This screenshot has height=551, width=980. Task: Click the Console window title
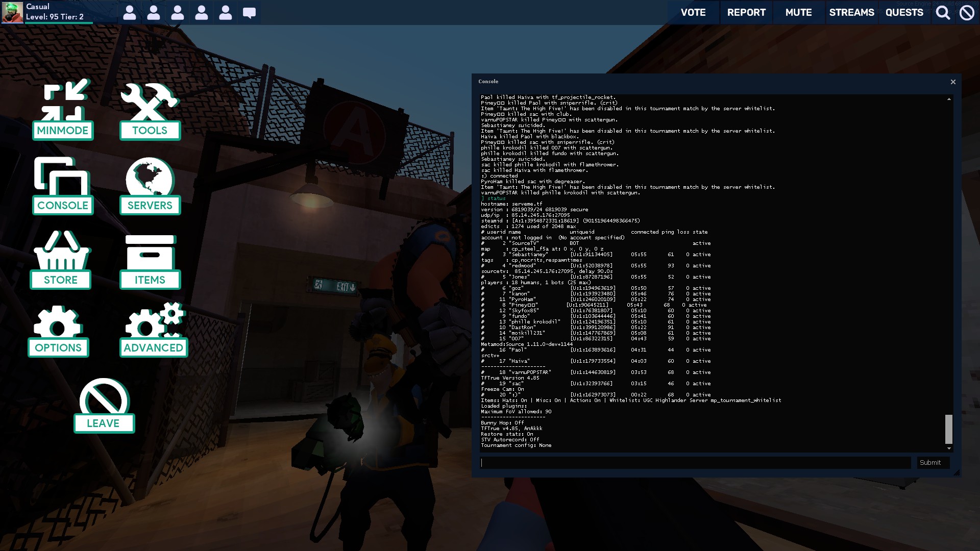tap(488, 82)
